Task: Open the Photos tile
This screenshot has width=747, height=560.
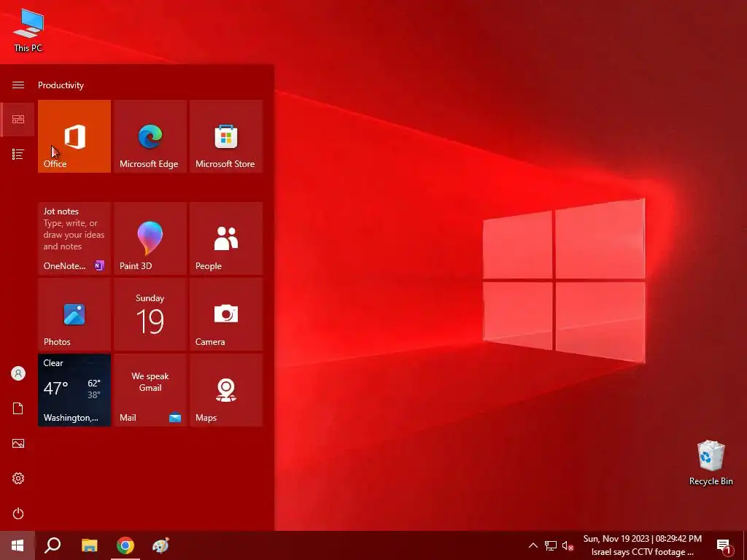Action: [x=74, y=314]
